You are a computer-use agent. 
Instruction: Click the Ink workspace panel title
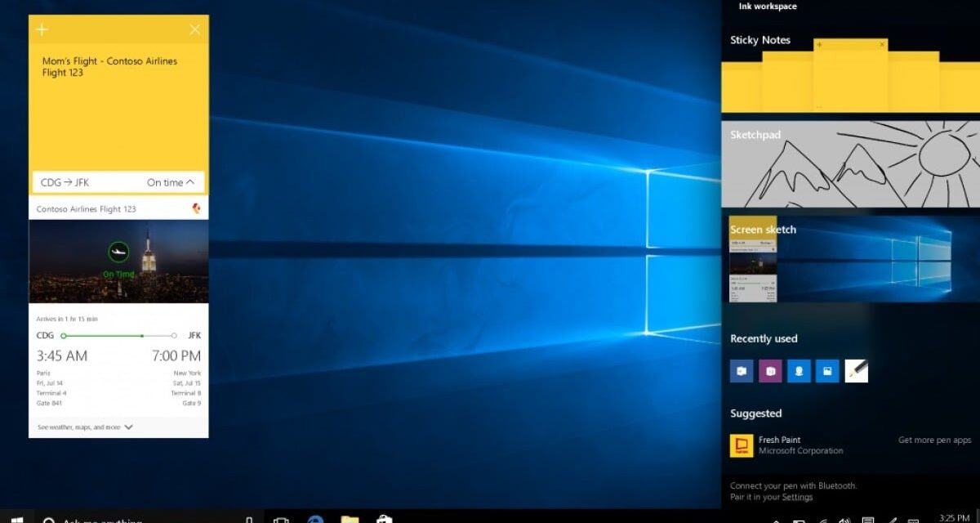point(768,7)
